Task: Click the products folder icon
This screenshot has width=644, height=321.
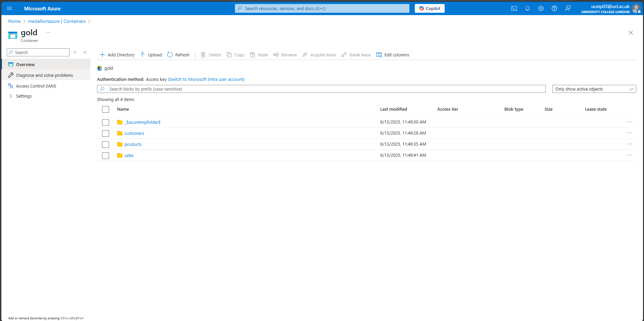Action: pyautogui.click(x=120, y=144)
